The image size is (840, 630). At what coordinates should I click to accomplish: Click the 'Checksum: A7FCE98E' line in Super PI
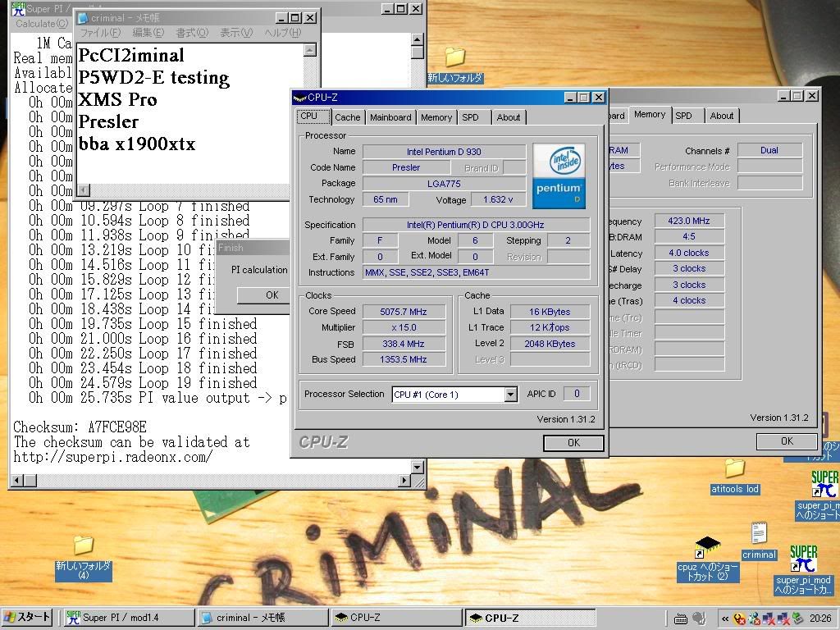pos(80,427)
